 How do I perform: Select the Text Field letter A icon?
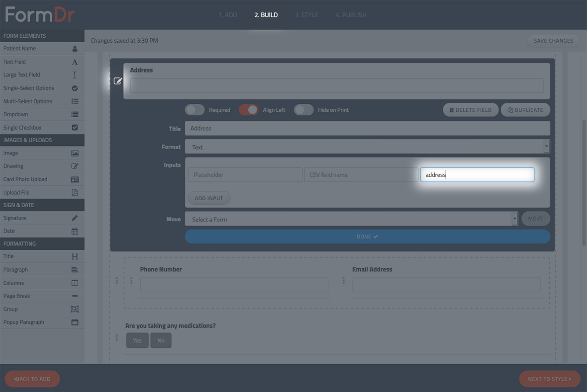coord(75,62)
